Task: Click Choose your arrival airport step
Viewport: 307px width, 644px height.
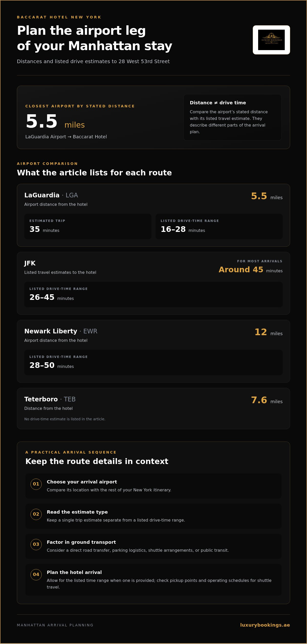Action: pyautogui.click(x=153, y=486)
